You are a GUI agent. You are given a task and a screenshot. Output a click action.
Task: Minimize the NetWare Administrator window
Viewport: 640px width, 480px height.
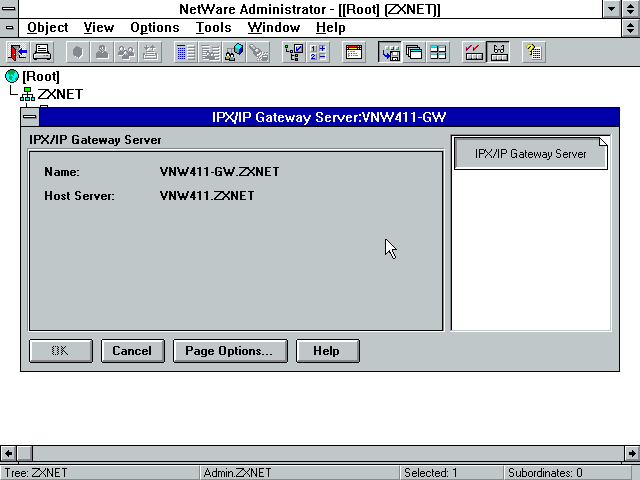[x=612, y=9]
